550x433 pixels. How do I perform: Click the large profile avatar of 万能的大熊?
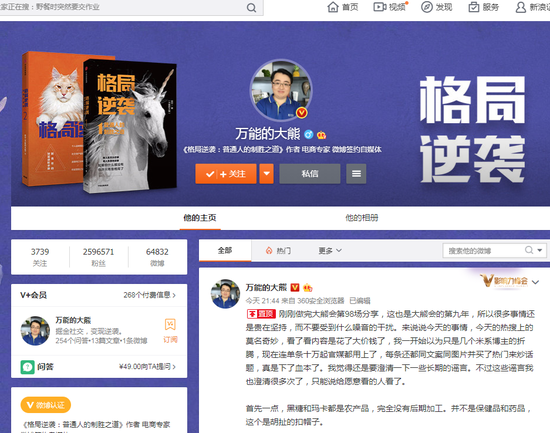(281, 90)
